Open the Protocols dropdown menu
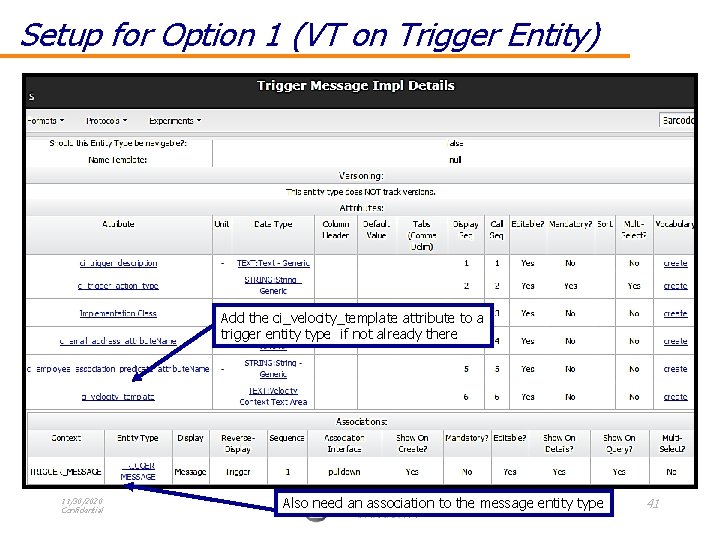 click(x=107, y=121)
